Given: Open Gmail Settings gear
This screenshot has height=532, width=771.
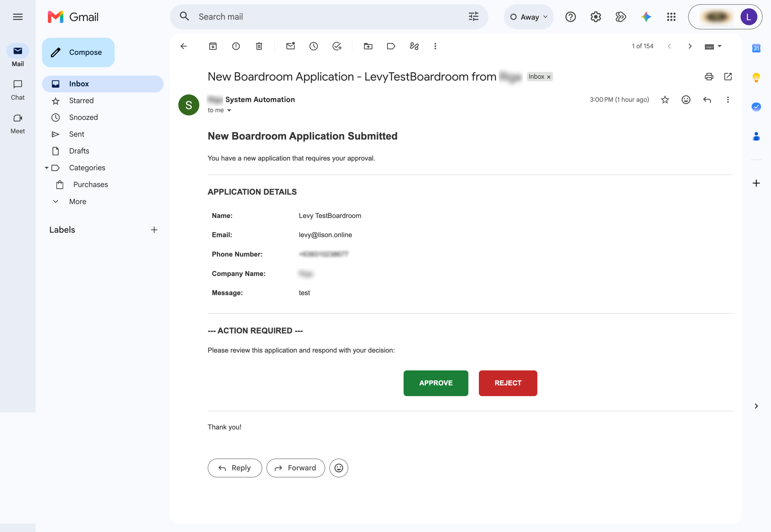Looking at the screenshot, I should coord(596,17).
